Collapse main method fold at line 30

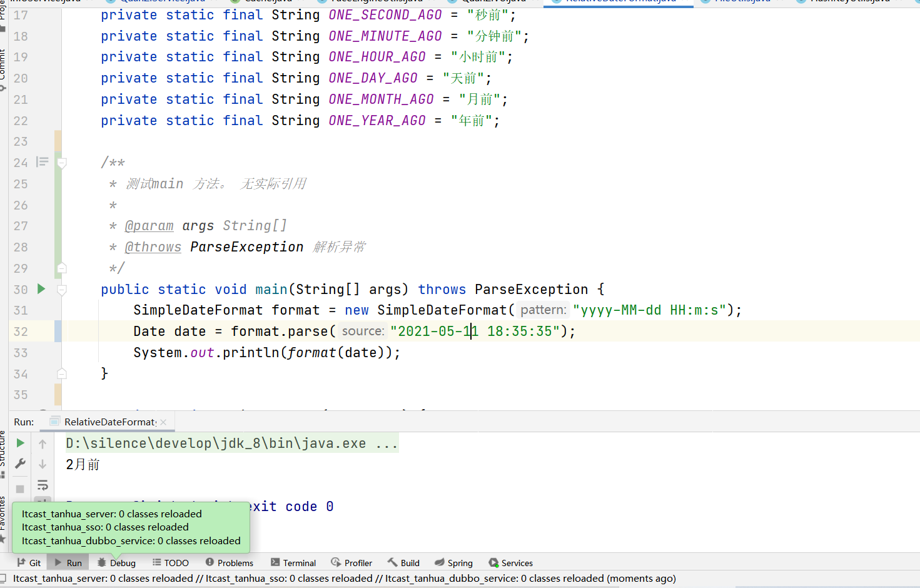coord(62,289)
